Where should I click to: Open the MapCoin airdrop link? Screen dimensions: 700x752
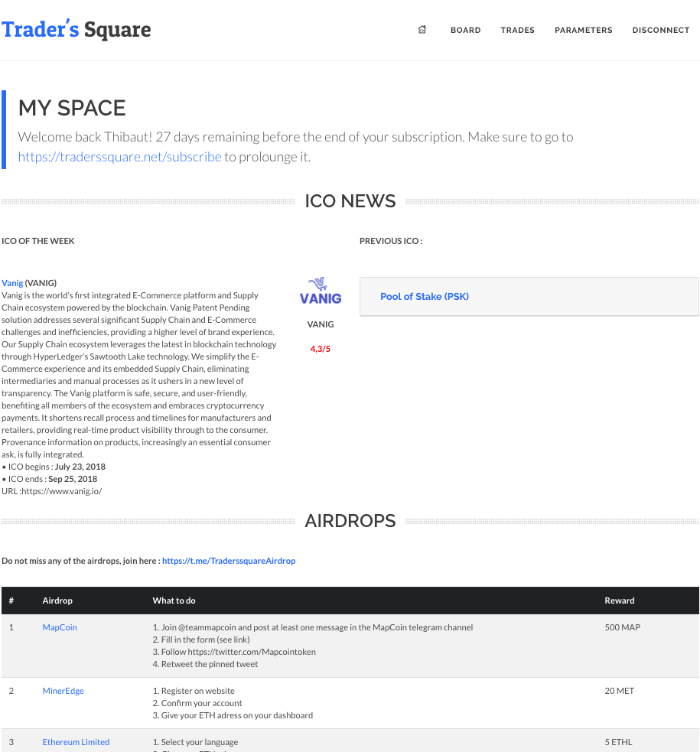tap(60, 627)
